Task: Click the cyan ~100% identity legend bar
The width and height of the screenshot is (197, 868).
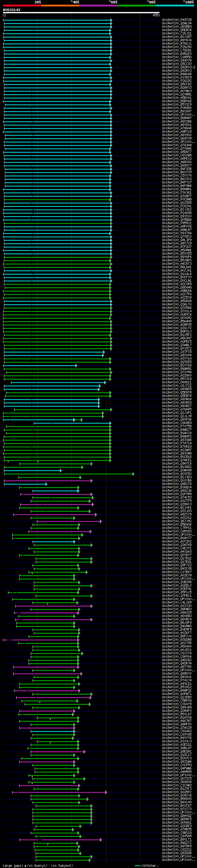Action: point(175,6)
